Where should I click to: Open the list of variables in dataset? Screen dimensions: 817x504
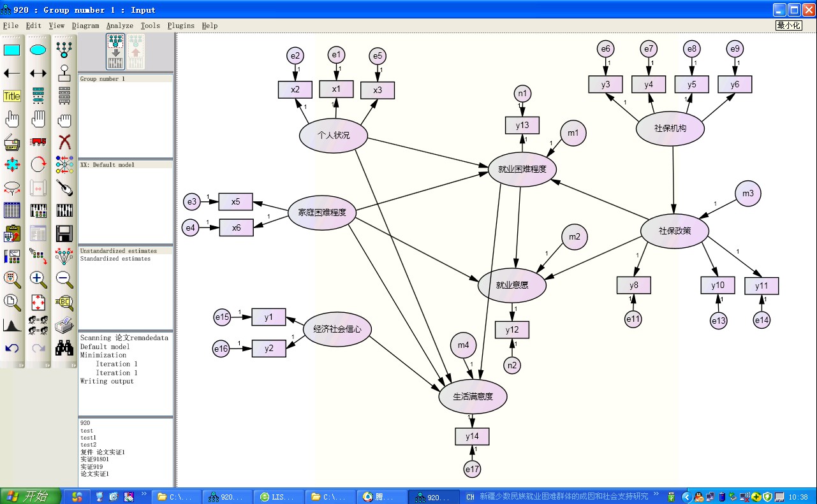(64, 96)
